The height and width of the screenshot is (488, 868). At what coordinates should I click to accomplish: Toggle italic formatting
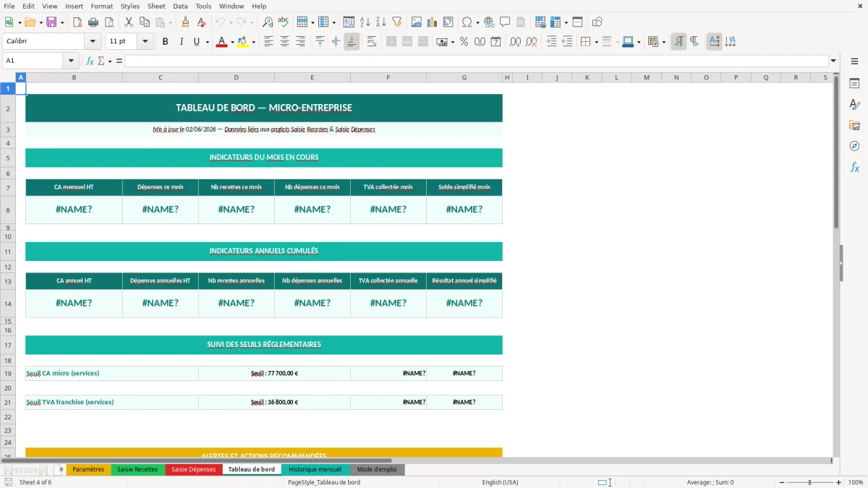(x=181, y=42)
